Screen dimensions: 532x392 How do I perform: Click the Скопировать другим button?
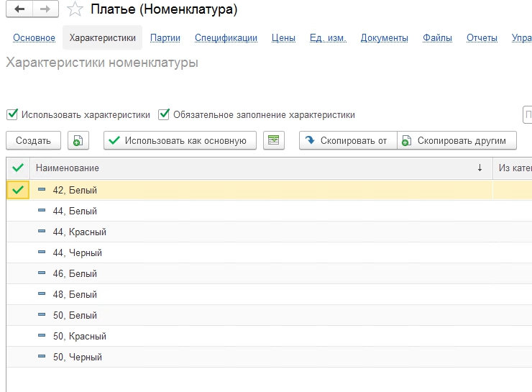point(457,141)
